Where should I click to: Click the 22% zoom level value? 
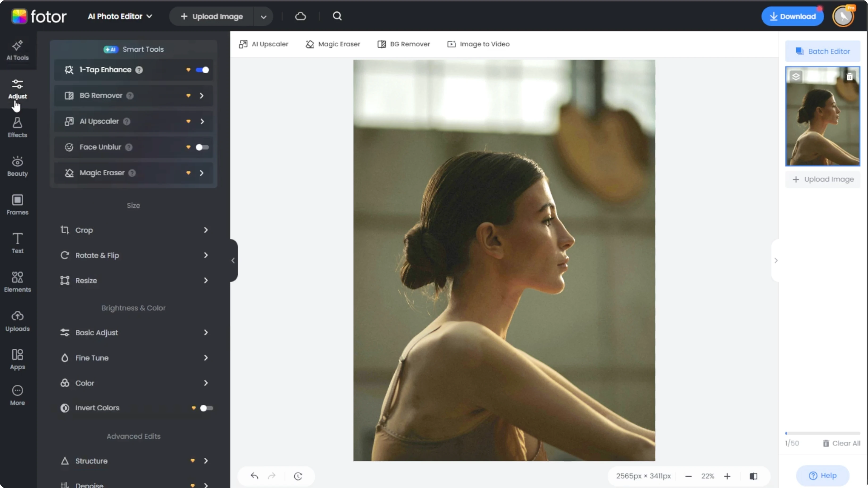point(708,476)
